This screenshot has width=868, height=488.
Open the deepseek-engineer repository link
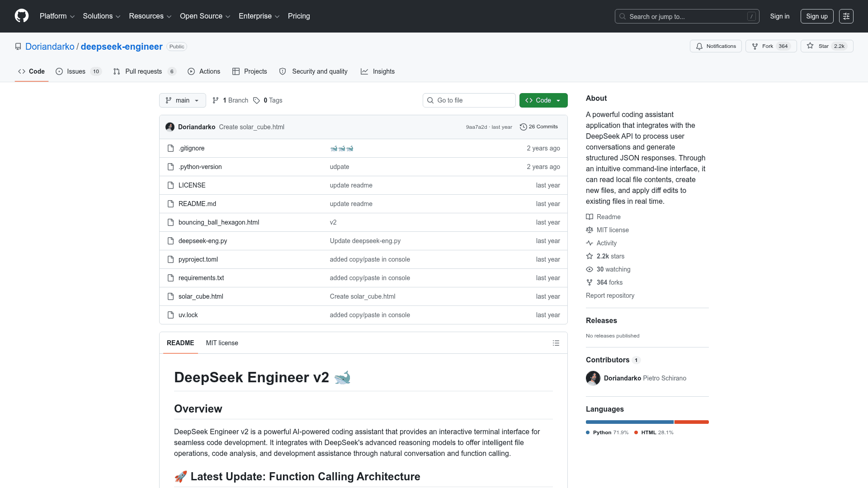coord(122,47)
